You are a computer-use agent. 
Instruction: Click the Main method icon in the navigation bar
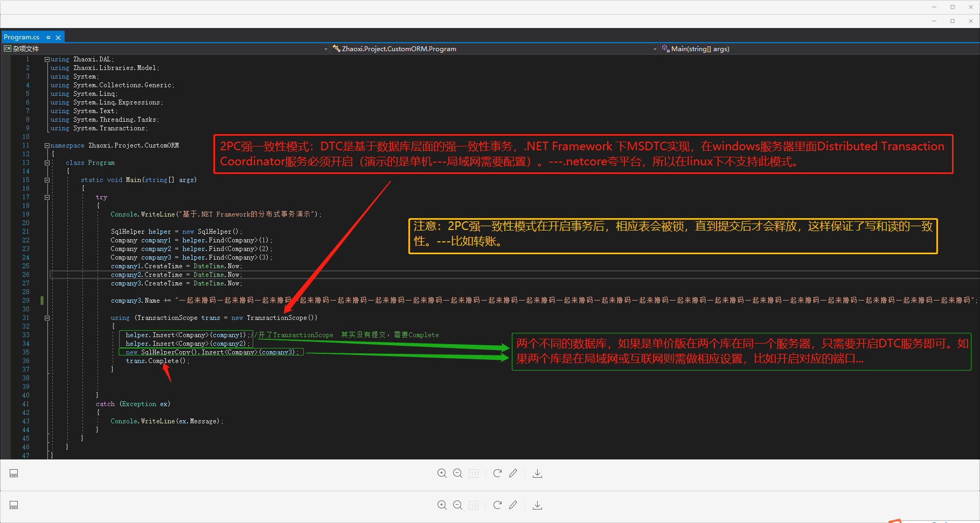[x=666, y=48]
